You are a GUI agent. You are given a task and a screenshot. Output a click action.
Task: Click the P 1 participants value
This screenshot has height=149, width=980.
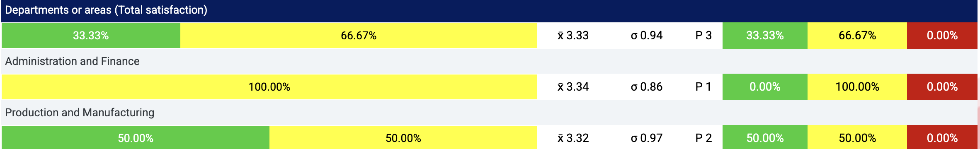pyautogui.click(x=703, y=87)
